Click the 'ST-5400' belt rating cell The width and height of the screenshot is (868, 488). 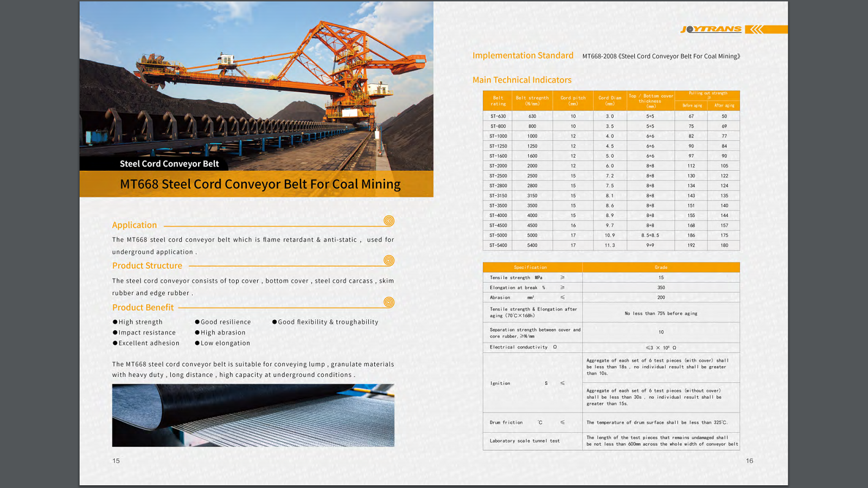click(498, 246)
